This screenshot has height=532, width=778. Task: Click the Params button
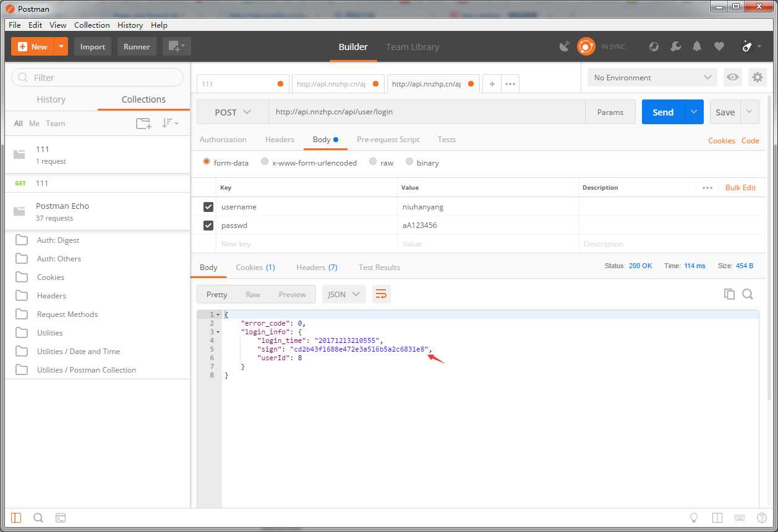(610, 112)
